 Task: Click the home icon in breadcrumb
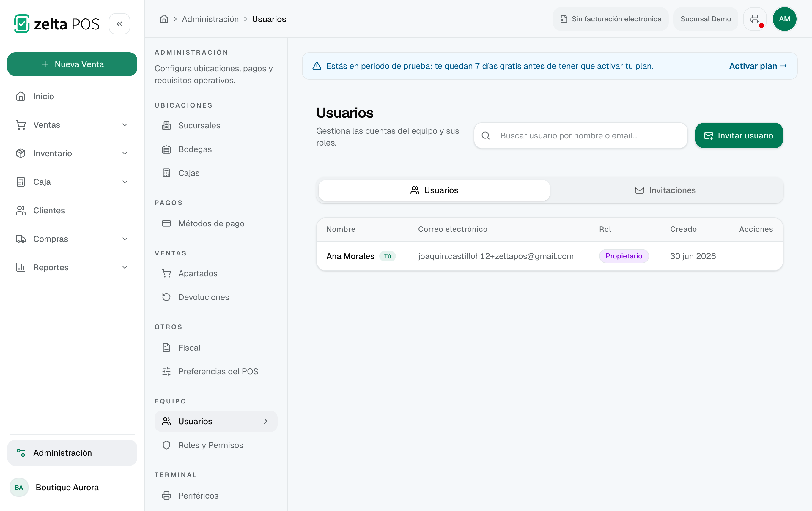164,19
